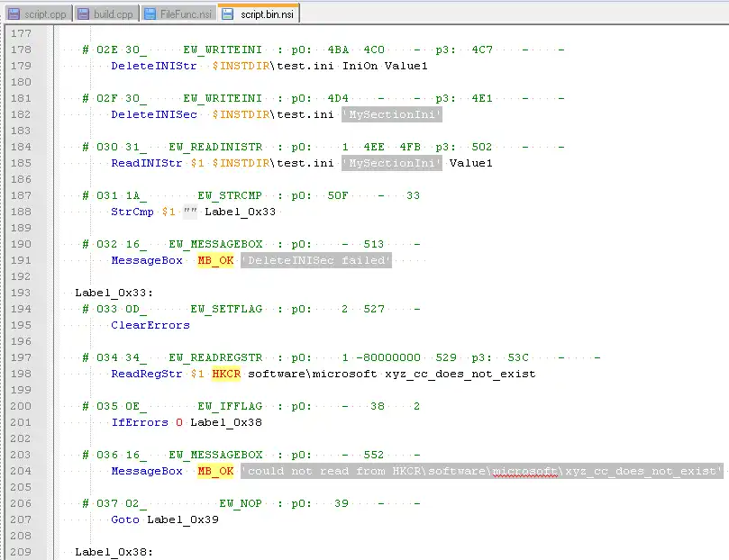This screenshot has height=560, width=729.
Task: Click the EW_READINISTR comment
Action: coord(215,147)
